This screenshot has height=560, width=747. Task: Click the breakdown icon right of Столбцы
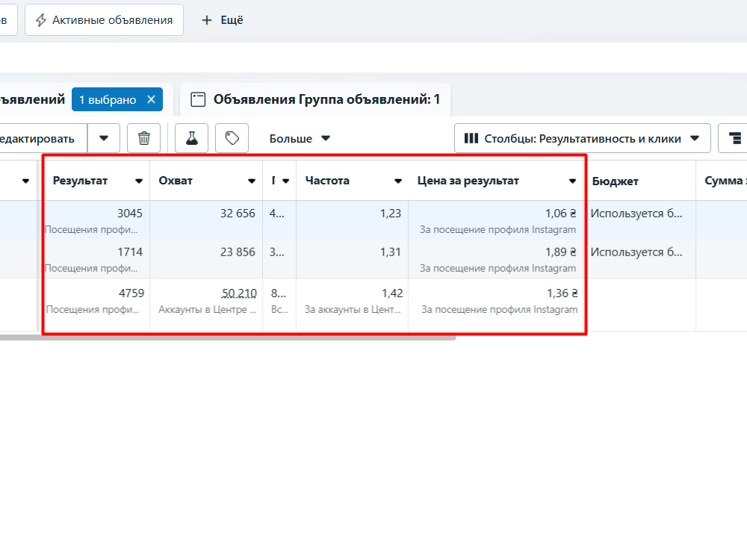(x=734, y=139)
